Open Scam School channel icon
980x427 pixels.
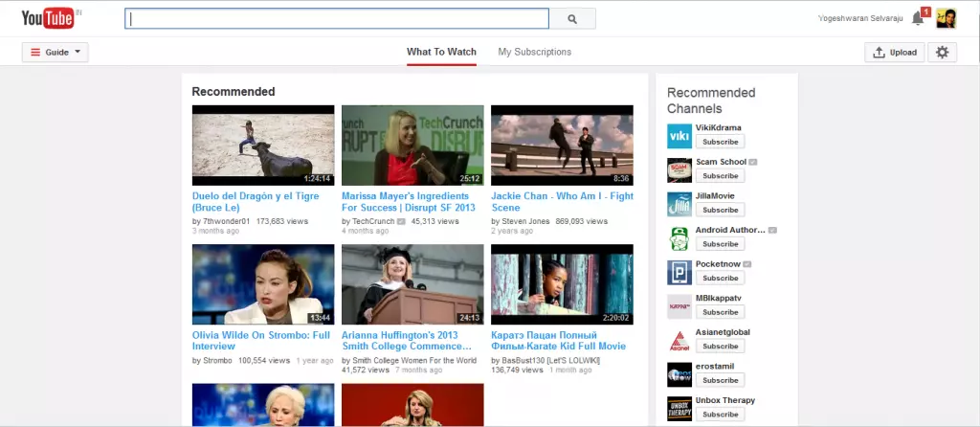(x=679, y=170)
